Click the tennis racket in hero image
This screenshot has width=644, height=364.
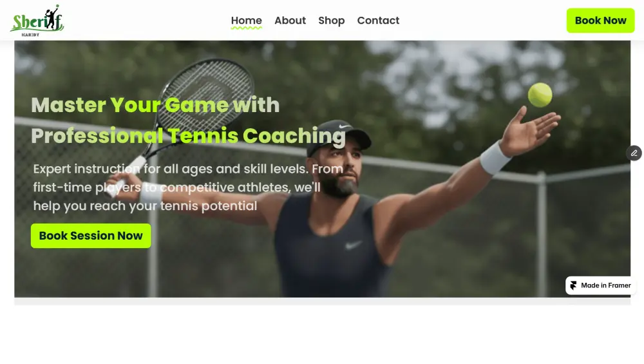pyautogui.click(x=193, y=111)
